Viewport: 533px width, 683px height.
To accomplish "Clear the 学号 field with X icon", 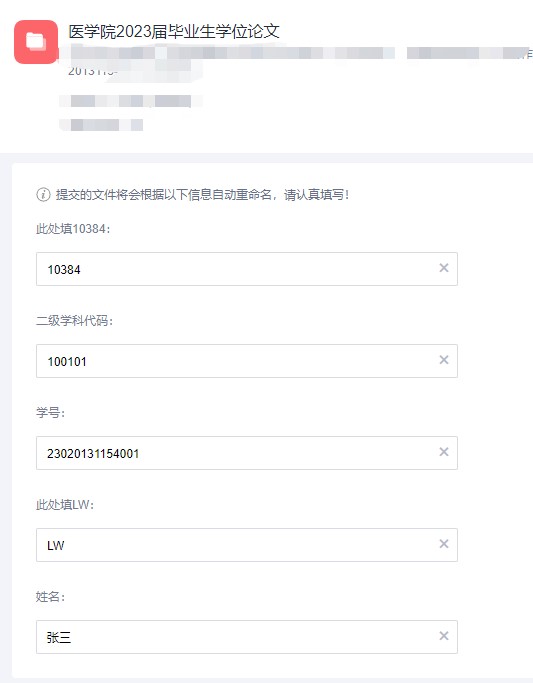I will click(x=444, y=452).
